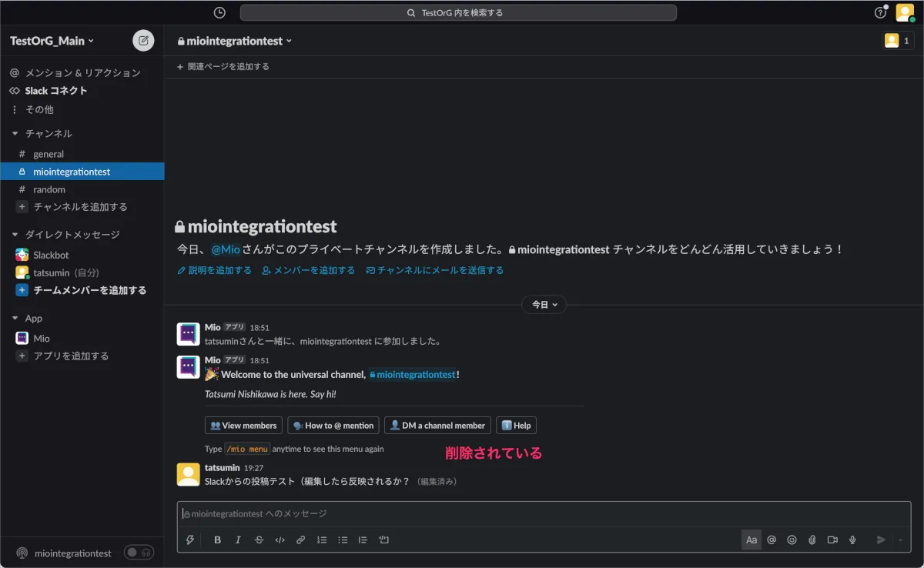Collapse the チャンネル section
This screenshot has width=924, height=568.
pos(15,133)
